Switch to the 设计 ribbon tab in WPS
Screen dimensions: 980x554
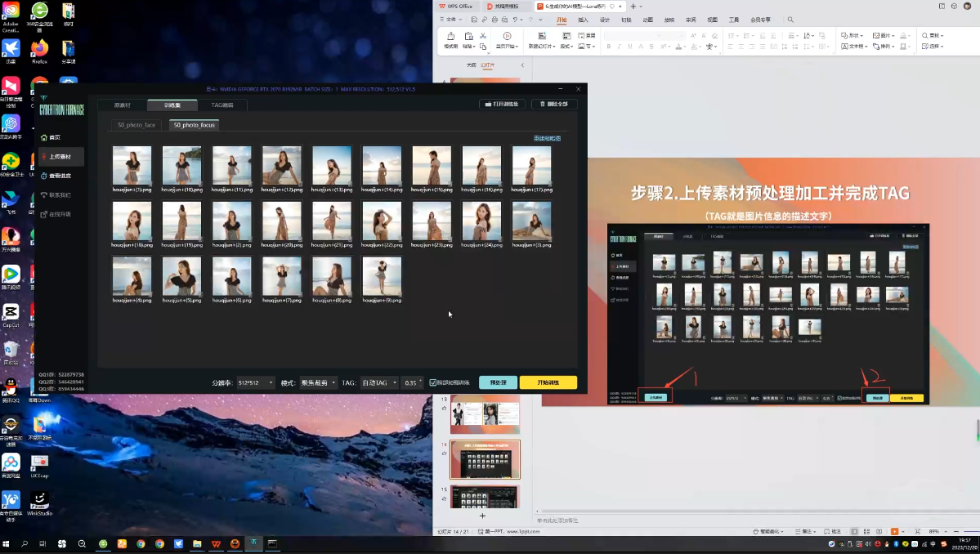604,20
